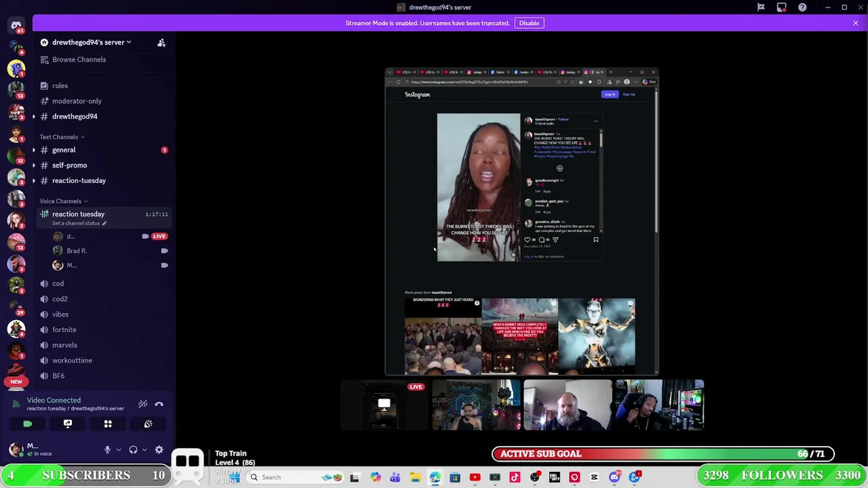
Task: Open server with badge 61 in server list
Action: pyautogui.click(x=16, y=26)
